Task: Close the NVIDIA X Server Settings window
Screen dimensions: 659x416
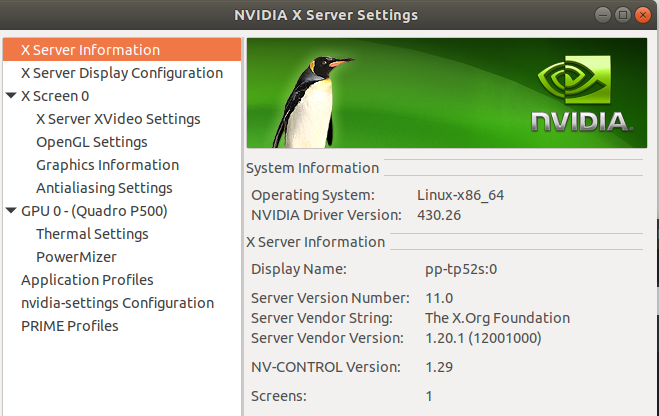Action: (x=642, y=15)
